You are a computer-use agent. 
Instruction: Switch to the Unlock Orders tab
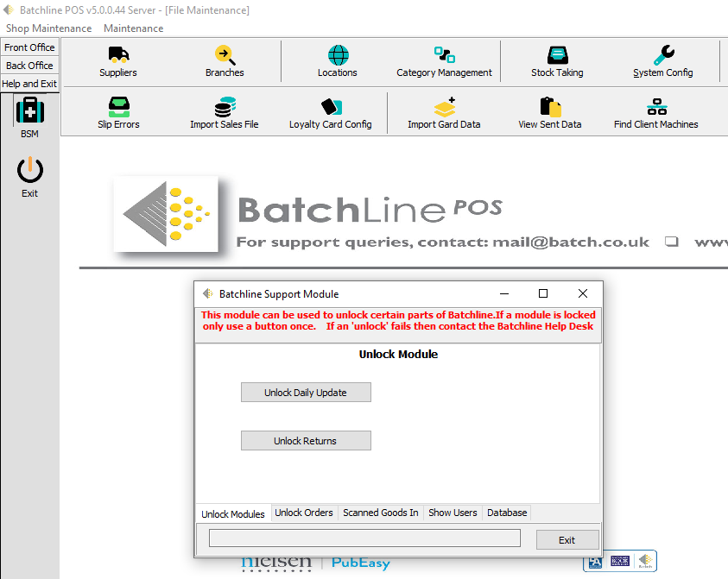click(x=304, y=513)
